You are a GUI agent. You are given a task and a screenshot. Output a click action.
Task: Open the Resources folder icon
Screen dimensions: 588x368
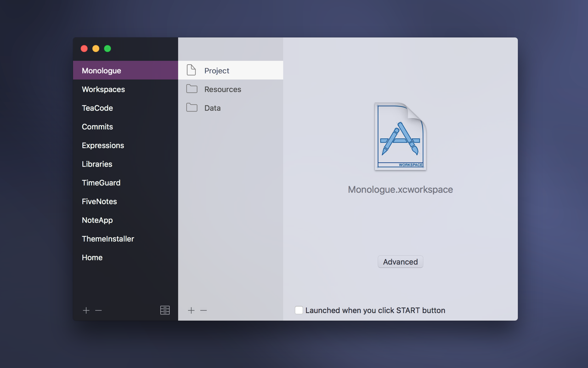click(x=192, y=89)
